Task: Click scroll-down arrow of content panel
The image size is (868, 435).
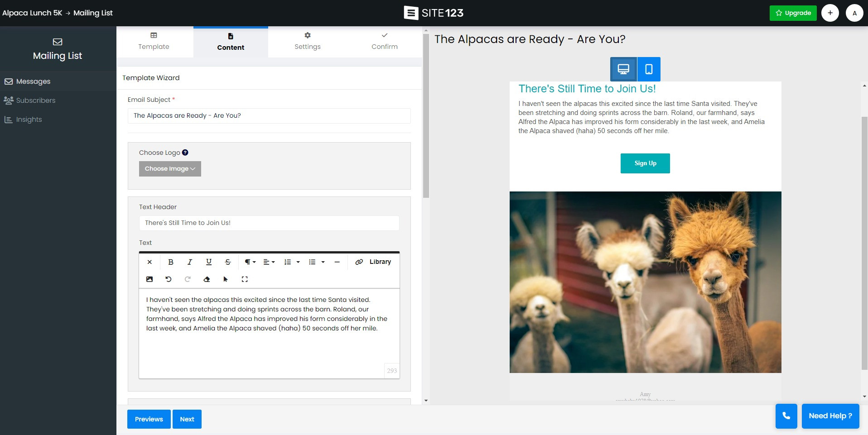Action: pyautogui.click(x=426, y=401)
